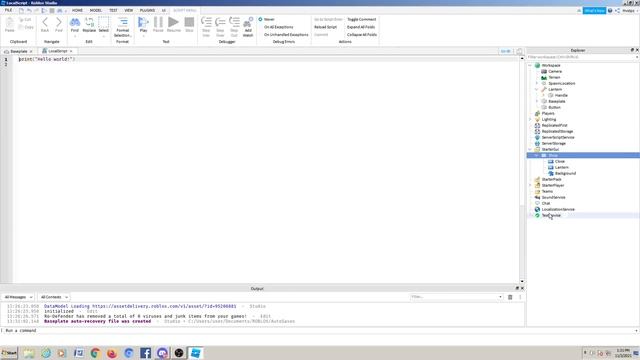Image resolution: width=640 pixels, height=360 pixels.
Task: Switch to the MODEL ribbon tab
Action: [x=96, y=10]
